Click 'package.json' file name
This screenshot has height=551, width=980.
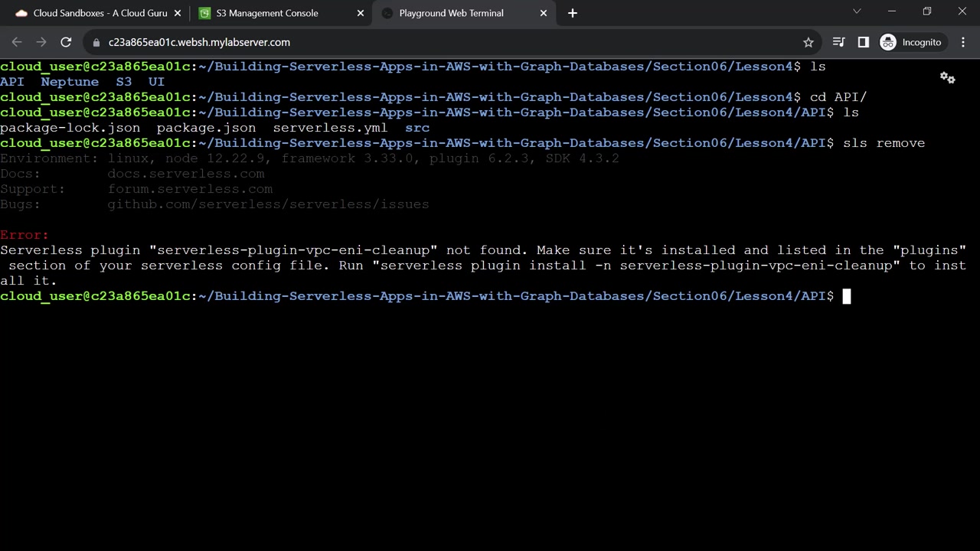207,128
